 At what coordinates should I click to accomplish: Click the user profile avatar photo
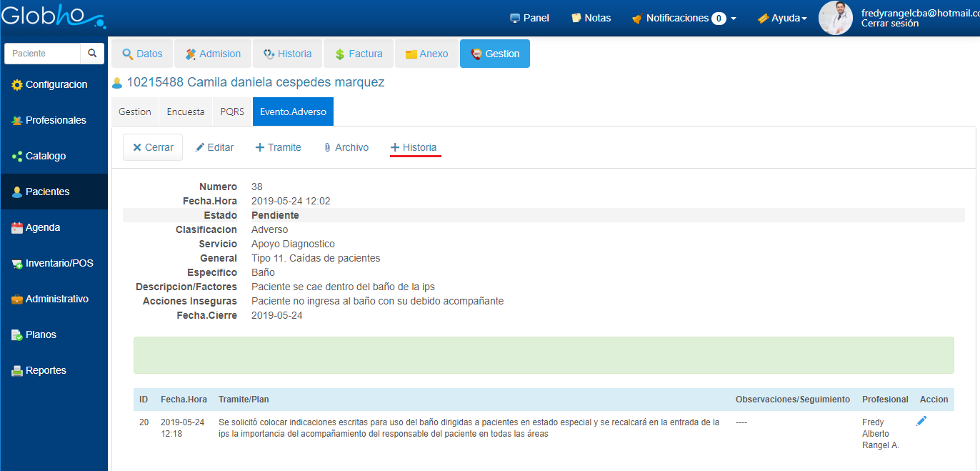835,18
